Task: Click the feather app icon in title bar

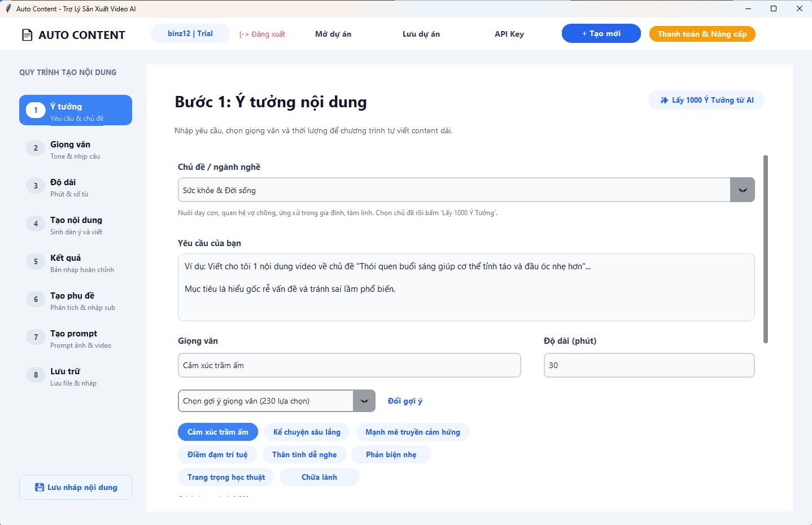Action: [x=8, y=8]
